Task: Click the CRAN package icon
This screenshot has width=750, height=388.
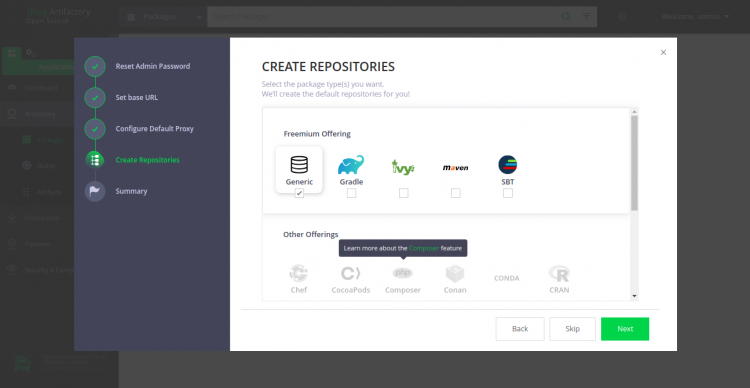Action: [559, 274]
